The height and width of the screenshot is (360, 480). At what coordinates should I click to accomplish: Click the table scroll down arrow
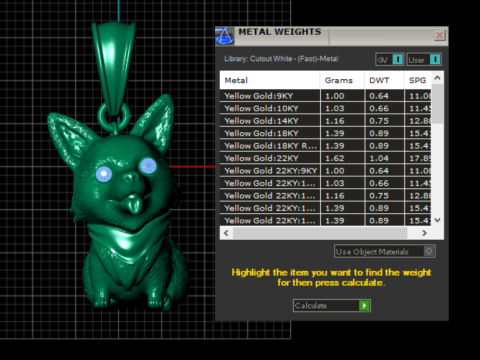pos(438,220)
